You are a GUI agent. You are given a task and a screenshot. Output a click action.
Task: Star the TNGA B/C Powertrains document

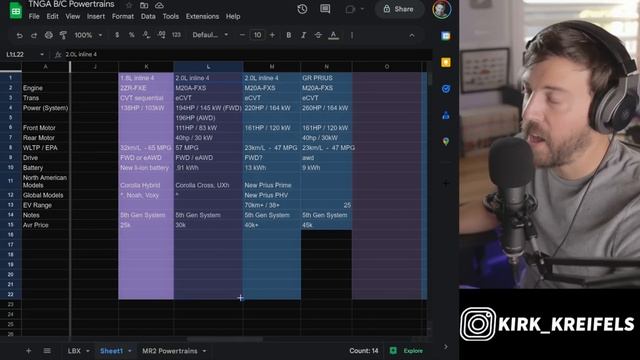(129, 5)
